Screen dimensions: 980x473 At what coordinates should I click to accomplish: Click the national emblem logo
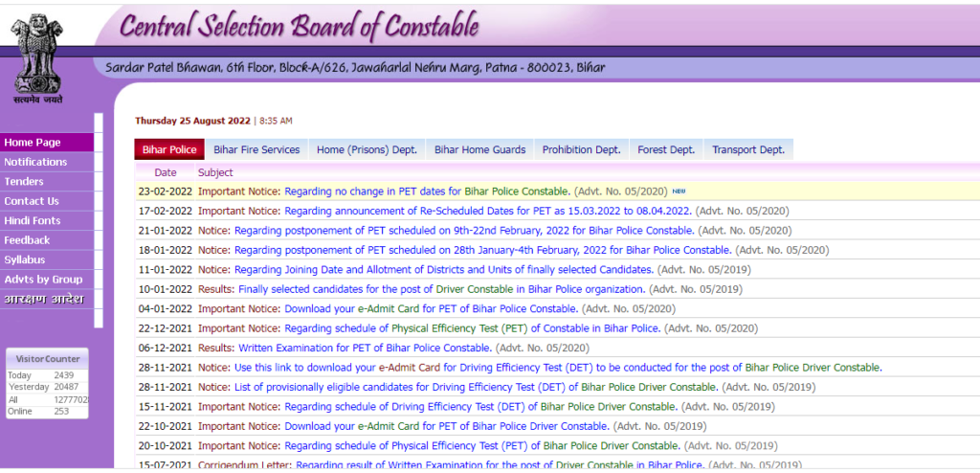38,56
